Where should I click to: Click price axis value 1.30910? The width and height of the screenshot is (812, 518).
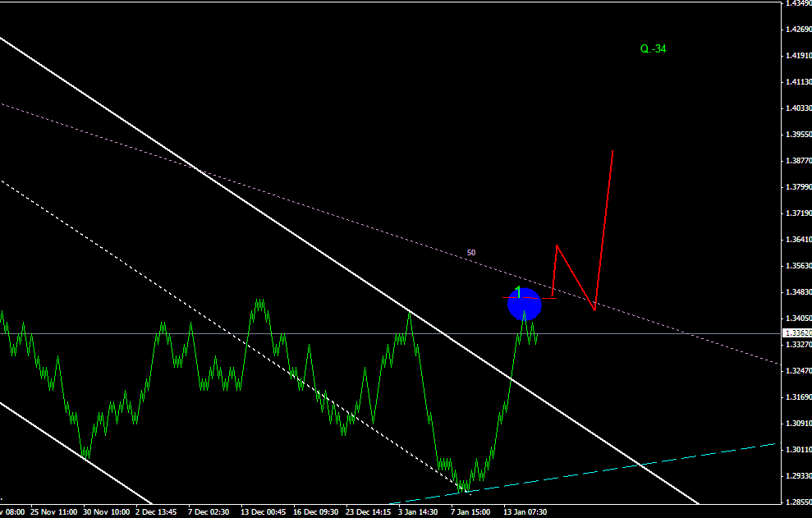tap(798, 424)
